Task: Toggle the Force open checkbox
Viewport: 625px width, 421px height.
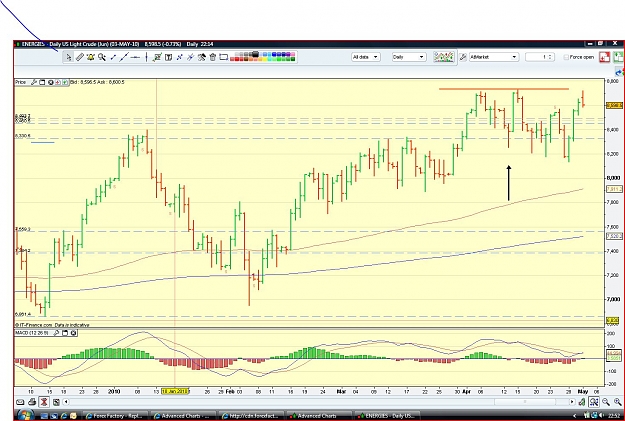Action: (566, 57)
